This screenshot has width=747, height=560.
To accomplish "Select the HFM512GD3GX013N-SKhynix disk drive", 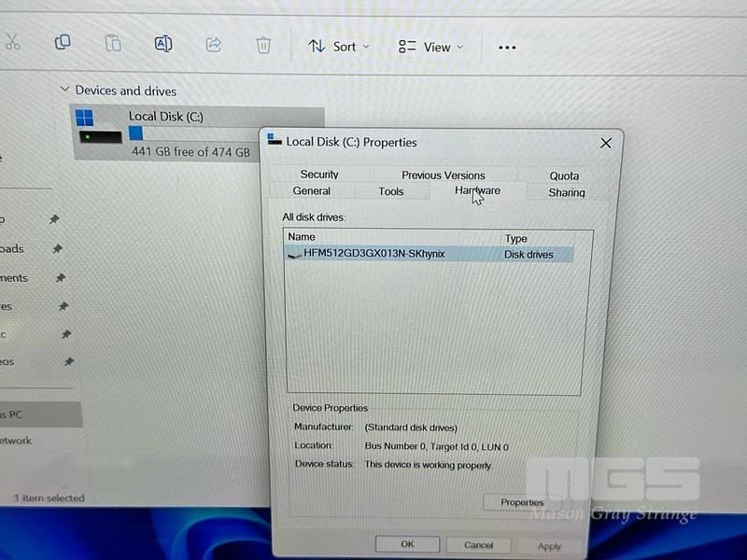I will [x=373, y=254].
